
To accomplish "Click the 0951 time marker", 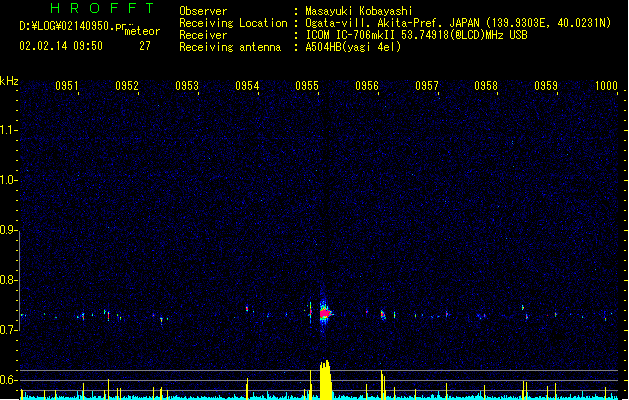I will (67, 86).
